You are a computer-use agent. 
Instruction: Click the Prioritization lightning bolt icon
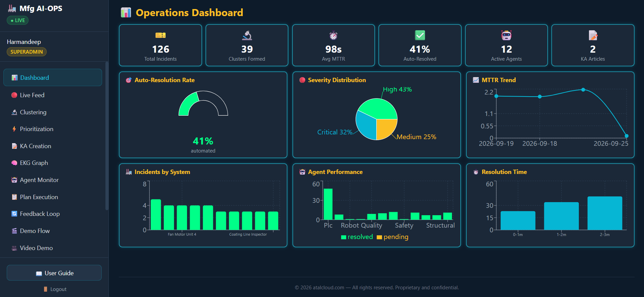[14, 129]
